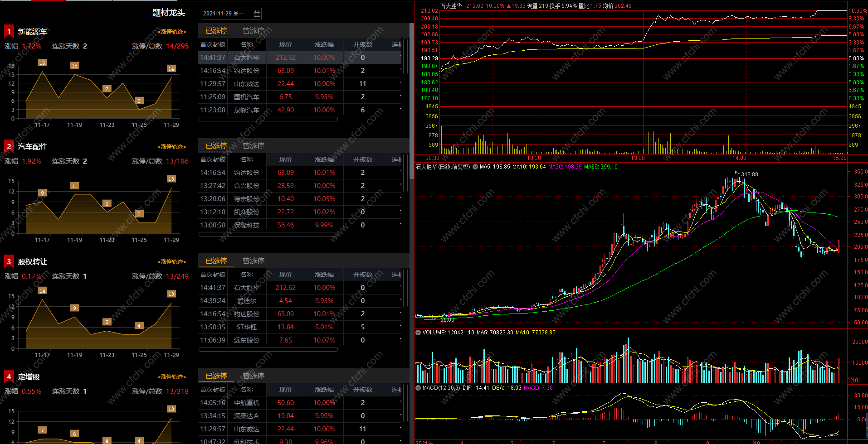Image resolution: width=868 pixels, height=444 pixels.
Task: Click 13/186 limit-up count for 汽车配件
Action: (177, 161)
